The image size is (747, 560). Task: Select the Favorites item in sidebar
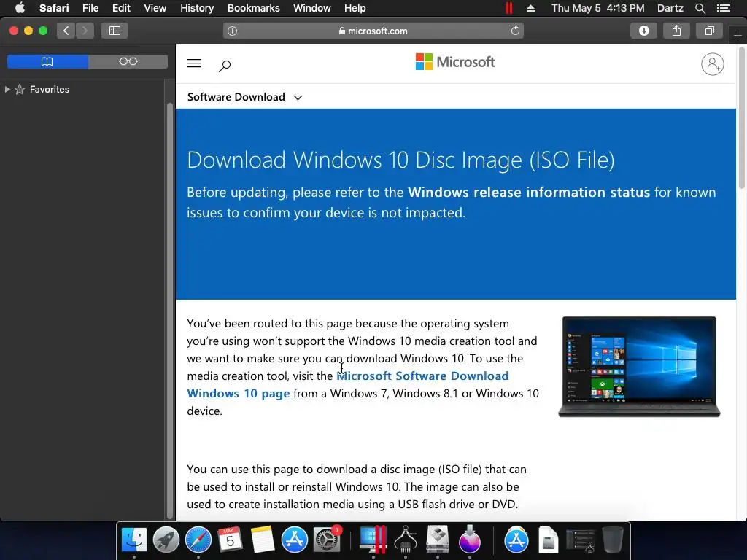coord(50,89)
